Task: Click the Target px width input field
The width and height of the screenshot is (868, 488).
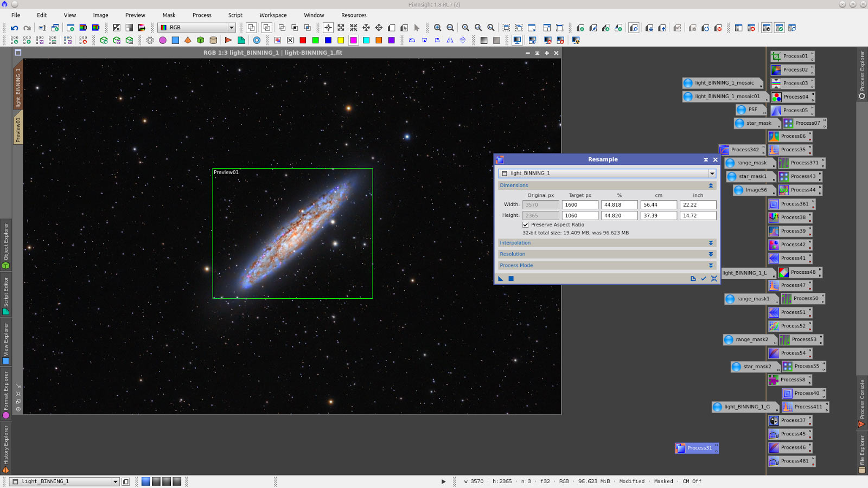Action: [x=579, y=204]
